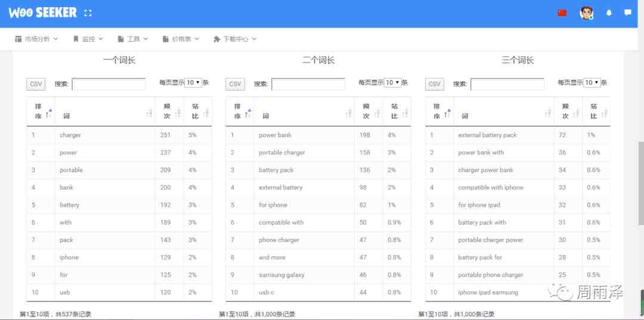Select 'compatible with iphone' in three-word table
This screenshot has width=644, height=320.
click(490, 188)
